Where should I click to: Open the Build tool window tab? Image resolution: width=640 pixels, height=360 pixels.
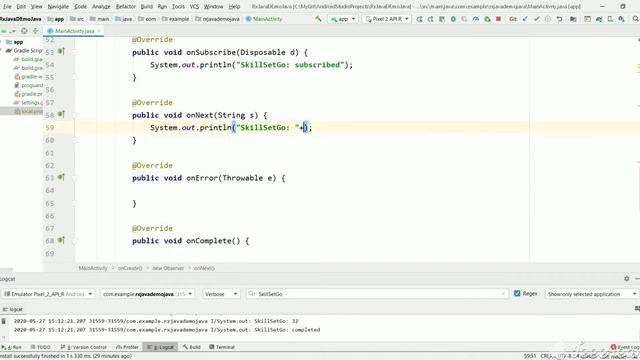[191, 347]
